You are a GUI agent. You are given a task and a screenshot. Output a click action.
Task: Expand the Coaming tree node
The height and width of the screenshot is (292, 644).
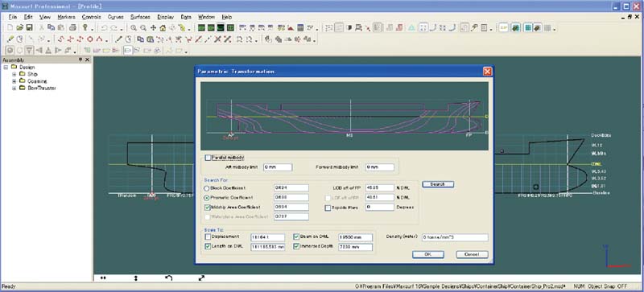[x=14, y=81]
